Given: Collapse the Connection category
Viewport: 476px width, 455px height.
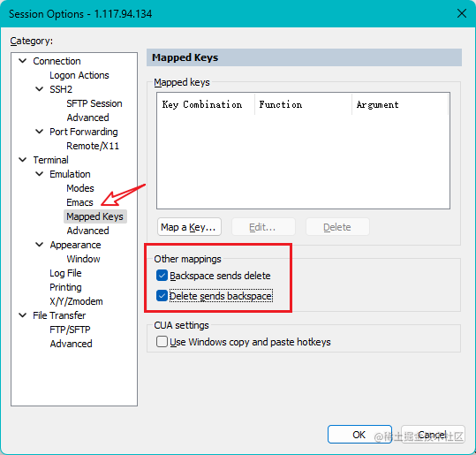Looking at the screenshot, I should (23, 61).
